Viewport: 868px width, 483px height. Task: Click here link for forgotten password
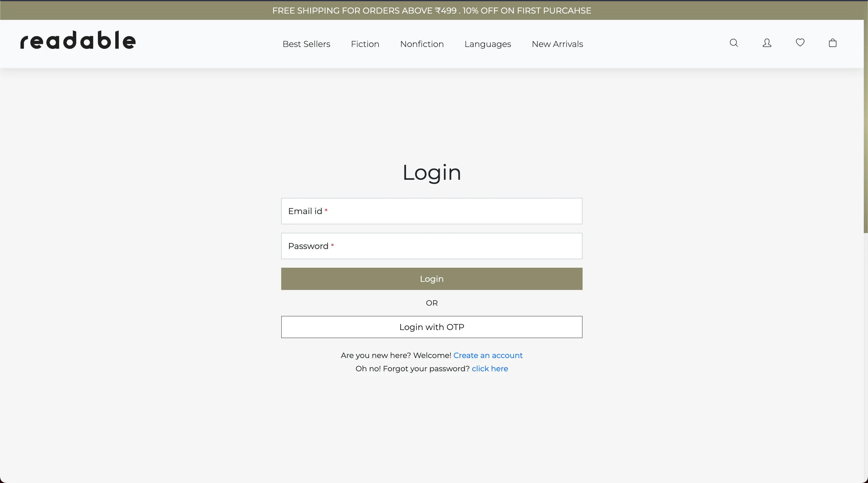click(489, 369)
